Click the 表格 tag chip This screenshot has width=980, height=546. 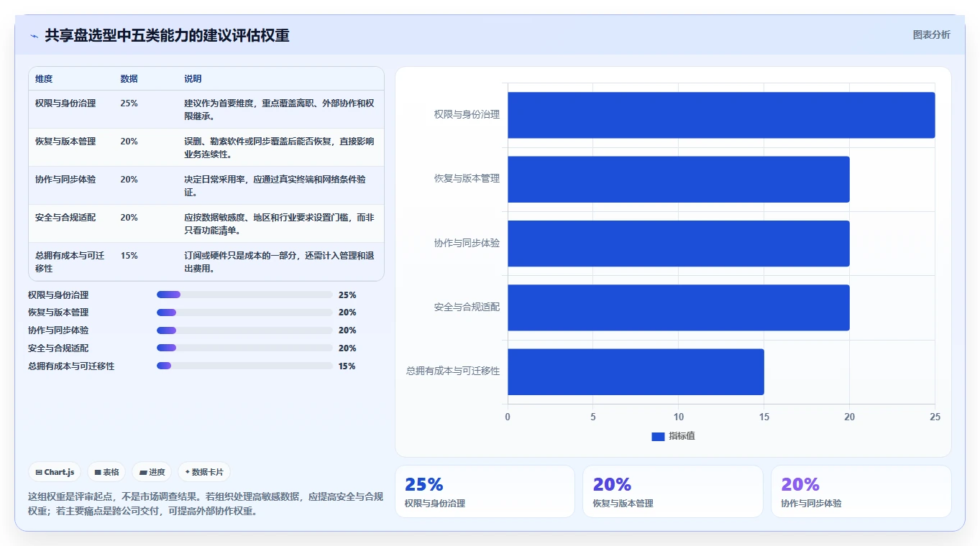click(106, 472)
